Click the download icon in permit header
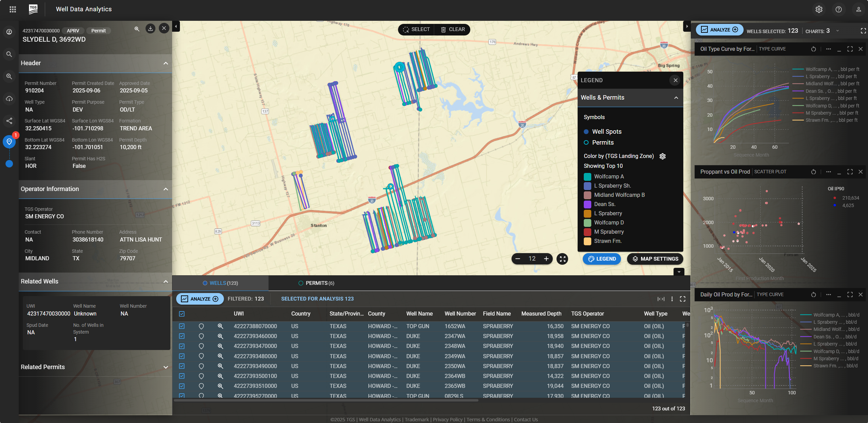Viewport: 868px width, 423px height. [x=150, y=29]
